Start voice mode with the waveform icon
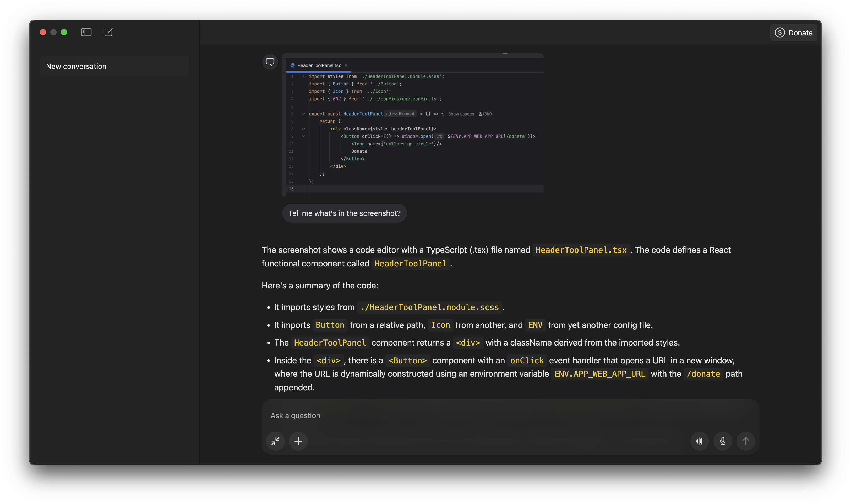The width and height of the screenshot is (851, 504). (x=700, y=441)
